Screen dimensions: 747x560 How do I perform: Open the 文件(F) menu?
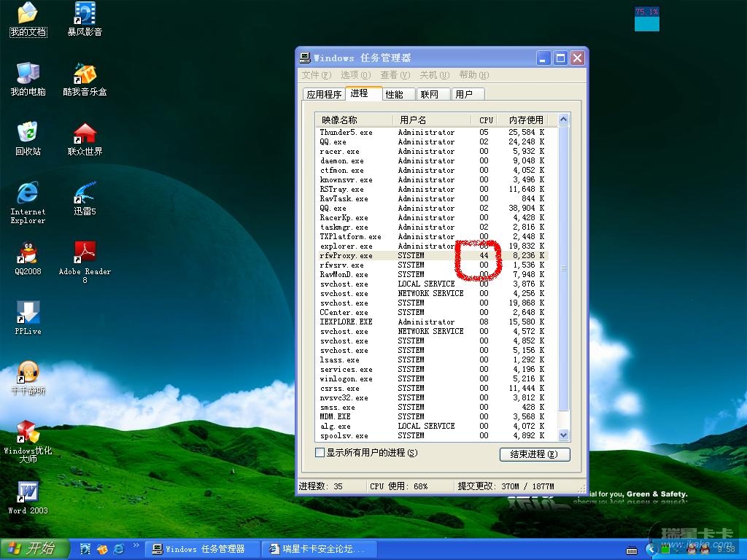315,75
